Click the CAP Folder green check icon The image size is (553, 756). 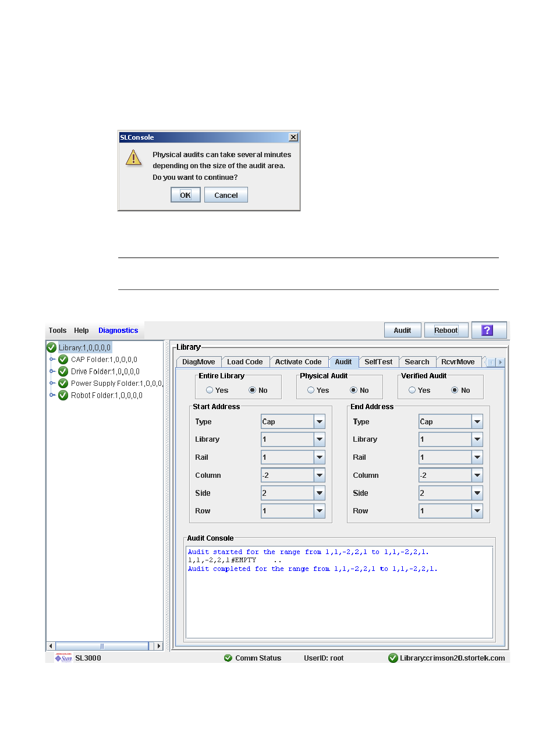click(63, 360)
